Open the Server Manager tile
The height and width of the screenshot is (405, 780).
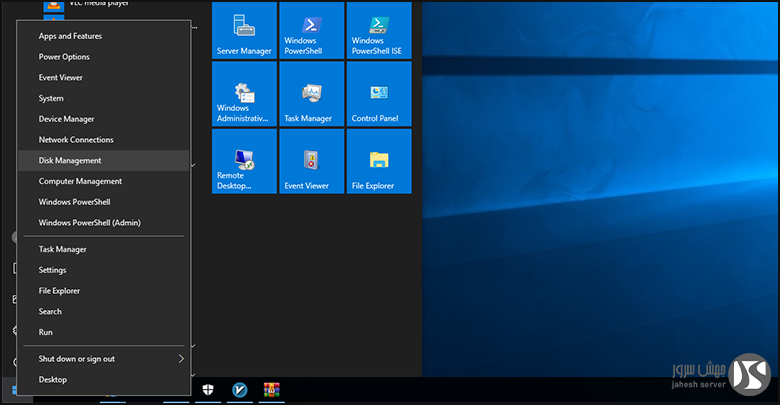(x=244, y=30)
